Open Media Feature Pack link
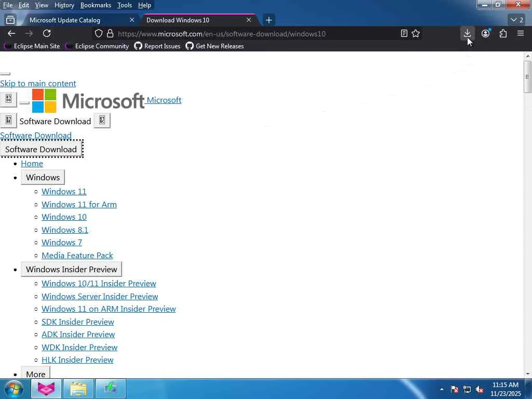 click(x=77, y=256)
